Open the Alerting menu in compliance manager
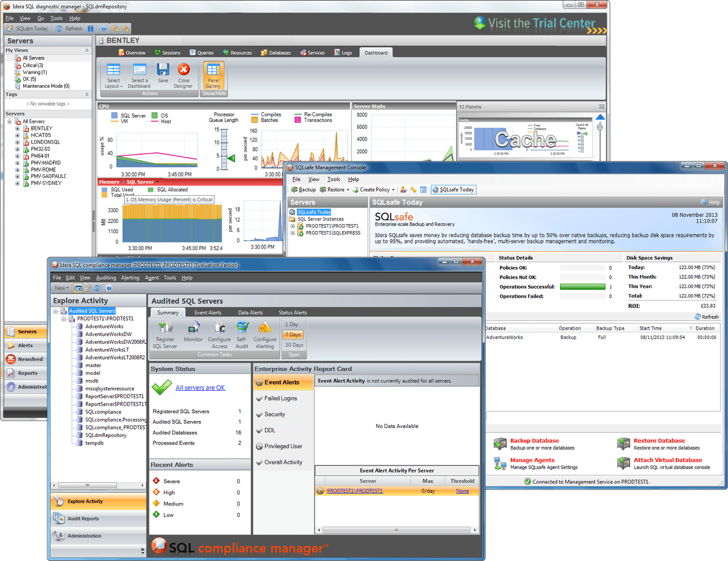The image size is (728, 561). (x=130, y=278)
